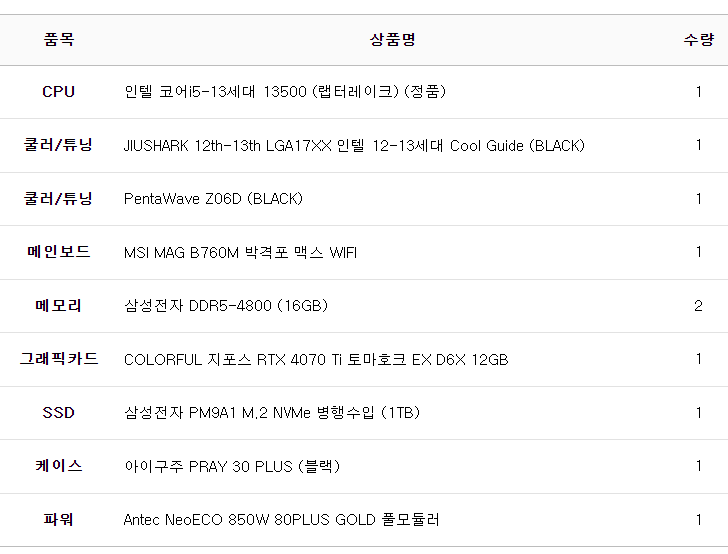Open the JIUSHARK LGA17XX Cool Guide product
The height and width of the screenshot is (554, 728).
click(x=354, y=146)
